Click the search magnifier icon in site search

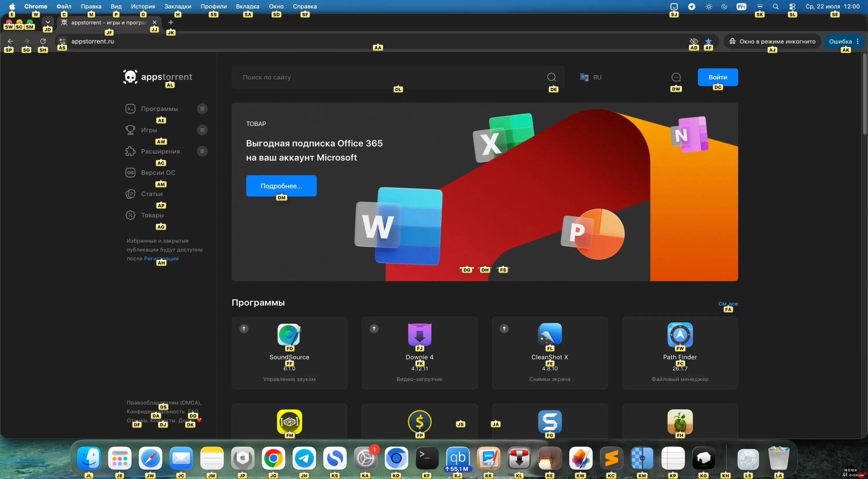pyautogui.click(x=551, y=77)
